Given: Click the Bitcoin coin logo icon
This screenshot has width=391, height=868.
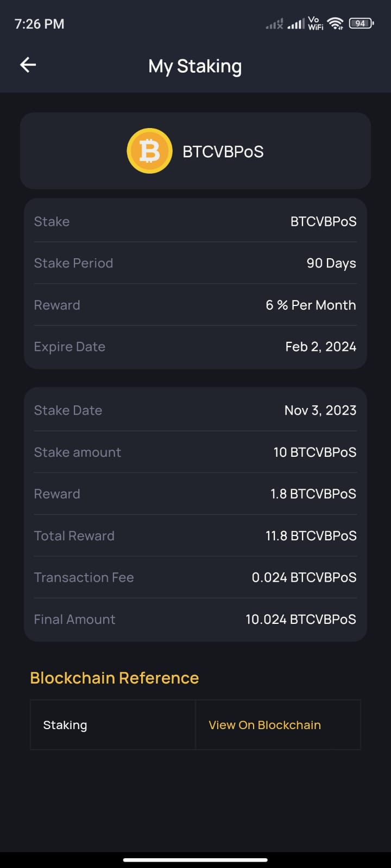Looking at the screenshot, I should pyautogui.click(x=149, y=151).
